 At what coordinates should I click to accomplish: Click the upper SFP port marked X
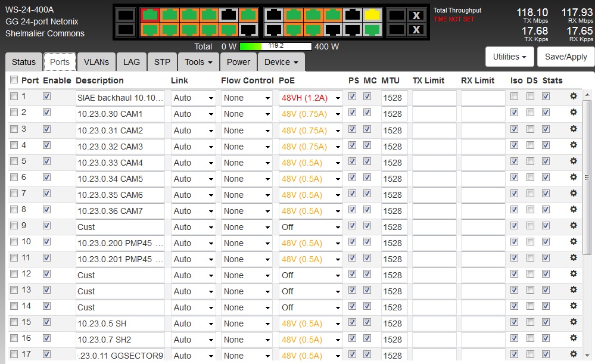[416, 15]
